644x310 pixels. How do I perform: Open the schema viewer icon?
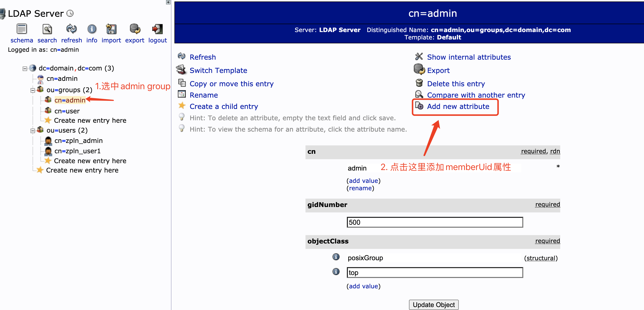pos(22,29)
